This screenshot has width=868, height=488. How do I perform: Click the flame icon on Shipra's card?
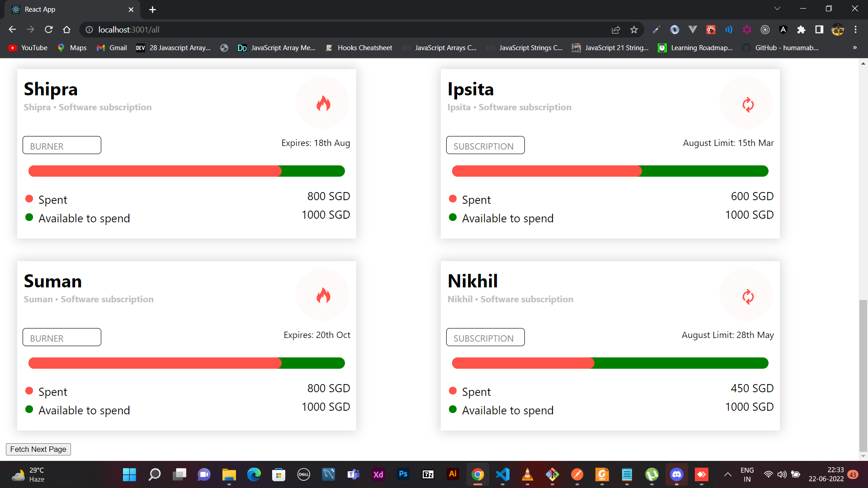coord(322,102)
